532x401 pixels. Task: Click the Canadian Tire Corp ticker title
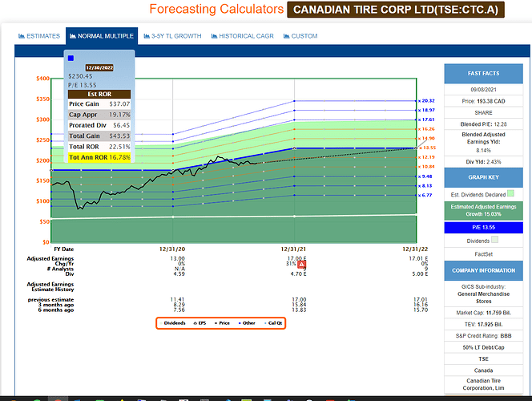(396, 10)
